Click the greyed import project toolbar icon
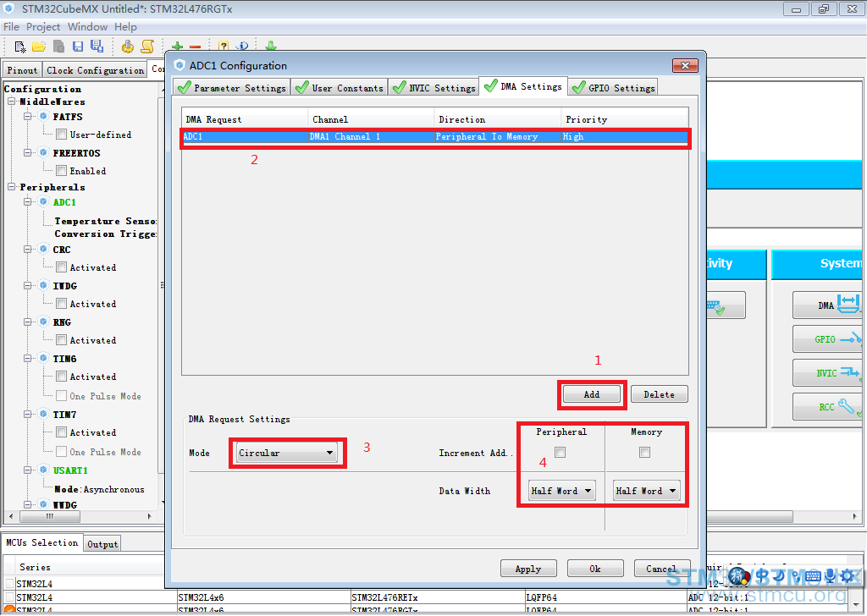 click(58, 47)
